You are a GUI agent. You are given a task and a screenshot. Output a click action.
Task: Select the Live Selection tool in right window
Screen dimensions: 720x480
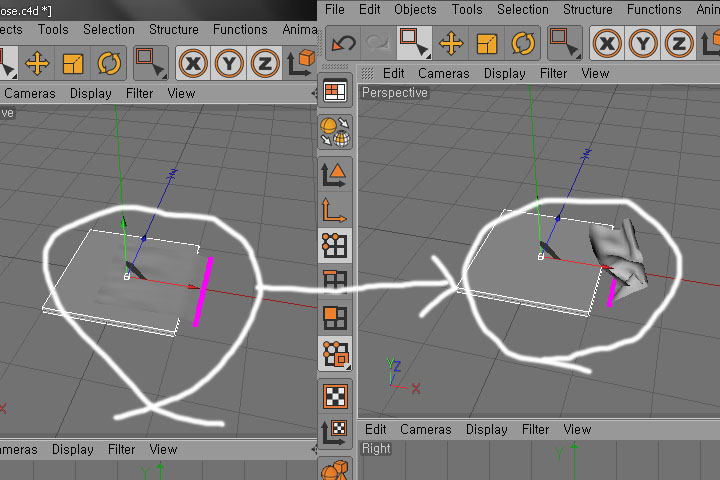[415, 43]
